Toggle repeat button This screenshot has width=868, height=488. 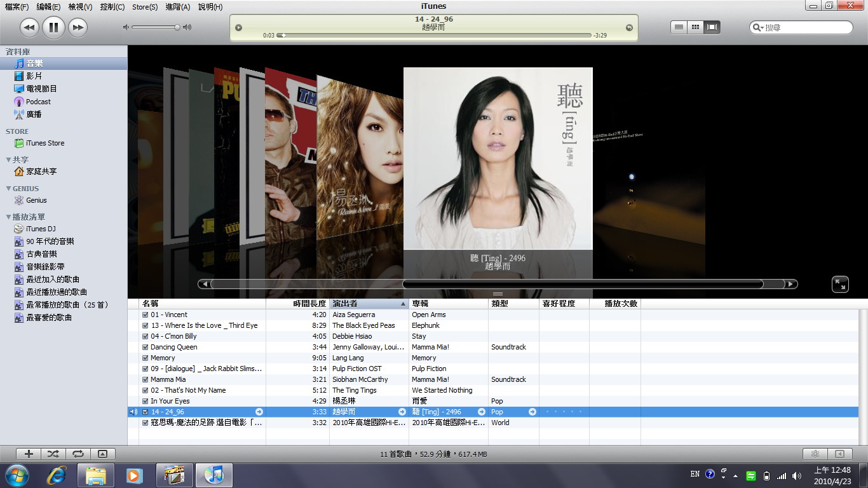pos(78,454)
